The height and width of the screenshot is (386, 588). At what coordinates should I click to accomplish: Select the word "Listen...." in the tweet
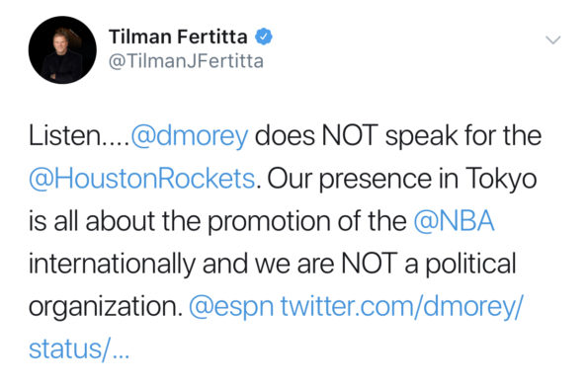79,135
